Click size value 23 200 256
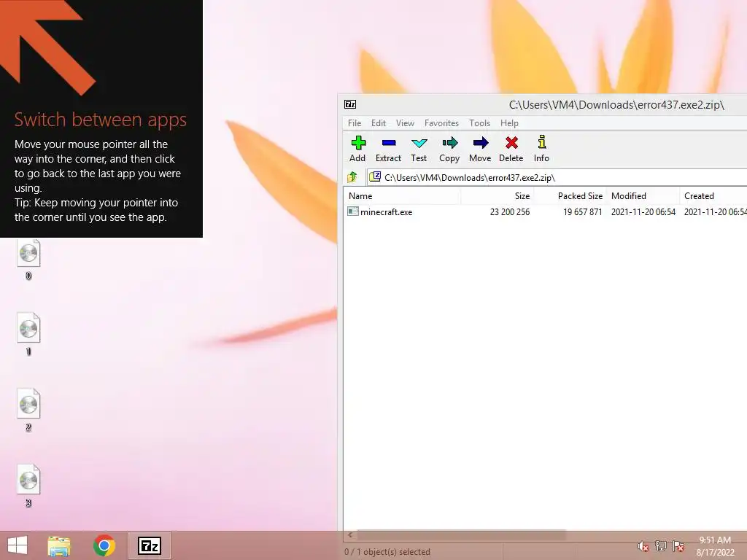 510,212
